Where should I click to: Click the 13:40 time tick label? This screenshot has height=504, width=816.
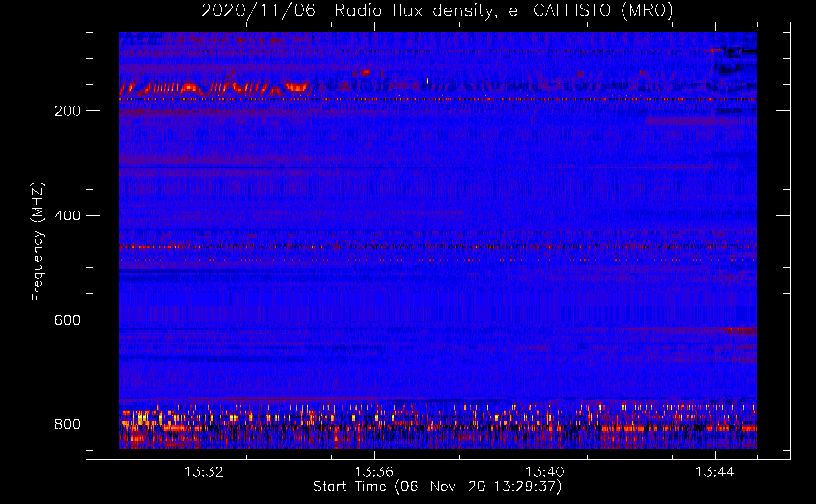(x=545, y=472)
